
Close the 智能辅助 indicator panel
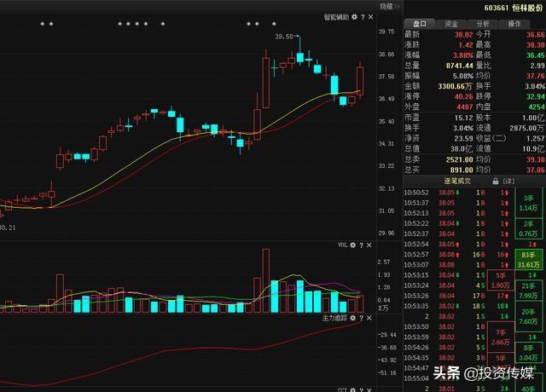(371, 17)
